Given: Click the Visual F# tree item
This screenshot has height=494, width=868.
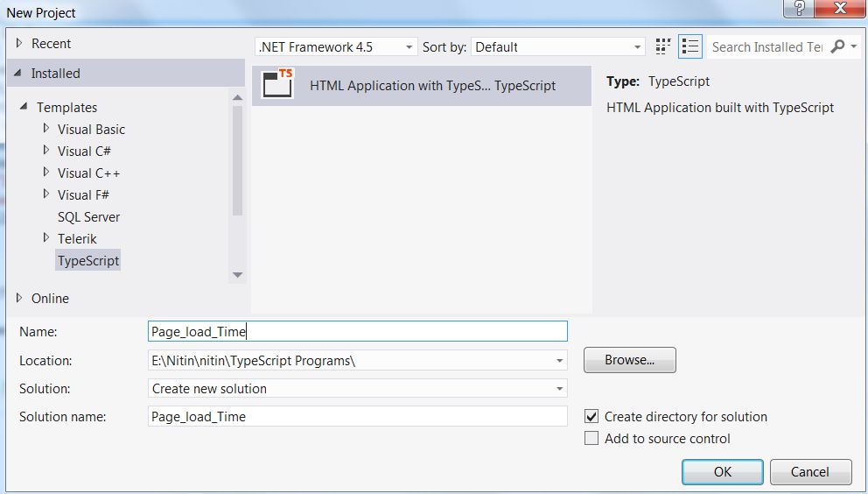Looking at the screenshot, I should click(x=83, y=195).
